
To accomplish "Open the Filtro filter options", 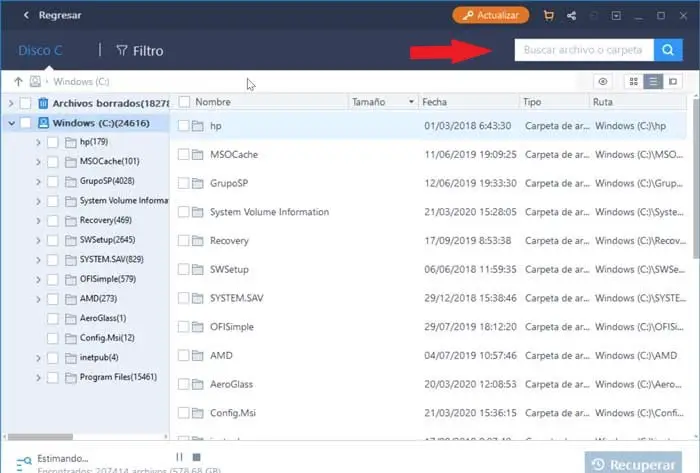I will click(x=140, y=51).
